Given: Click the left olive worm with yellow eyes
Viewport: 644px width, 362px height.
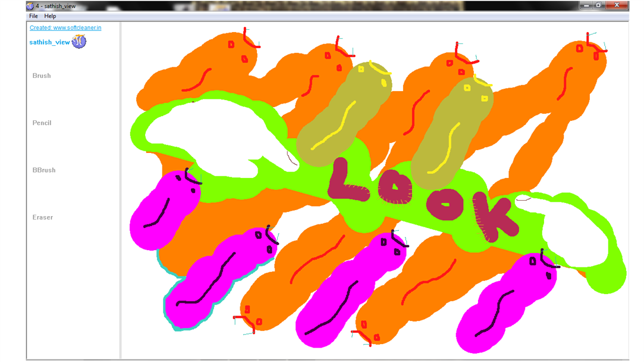Looking at the screenshot, I should pos(344,115).
